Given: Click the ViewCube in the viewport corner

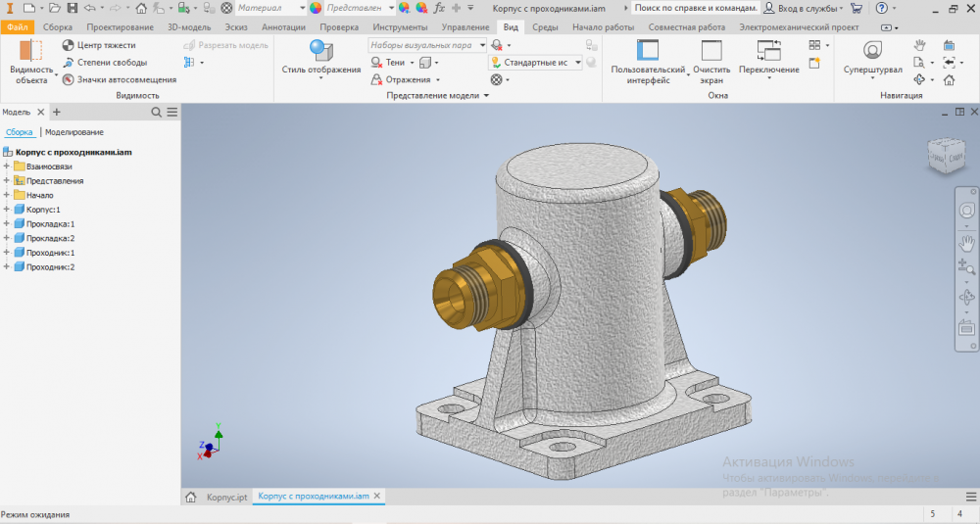Looking at the screenshot, I should (x=947, y=155).
